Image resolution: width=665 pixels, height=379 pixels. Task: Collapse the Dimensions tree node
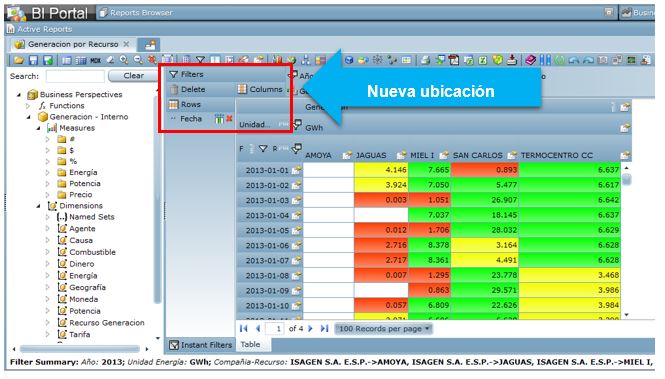(39, 206)
